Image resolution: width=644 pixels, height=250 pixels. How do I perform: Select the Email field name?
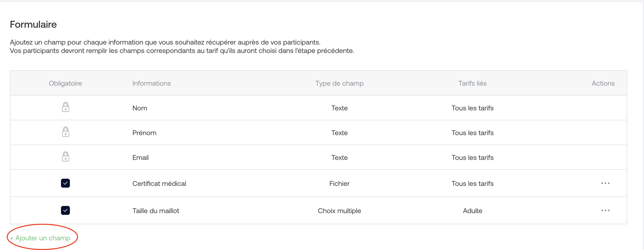[141, 158]
